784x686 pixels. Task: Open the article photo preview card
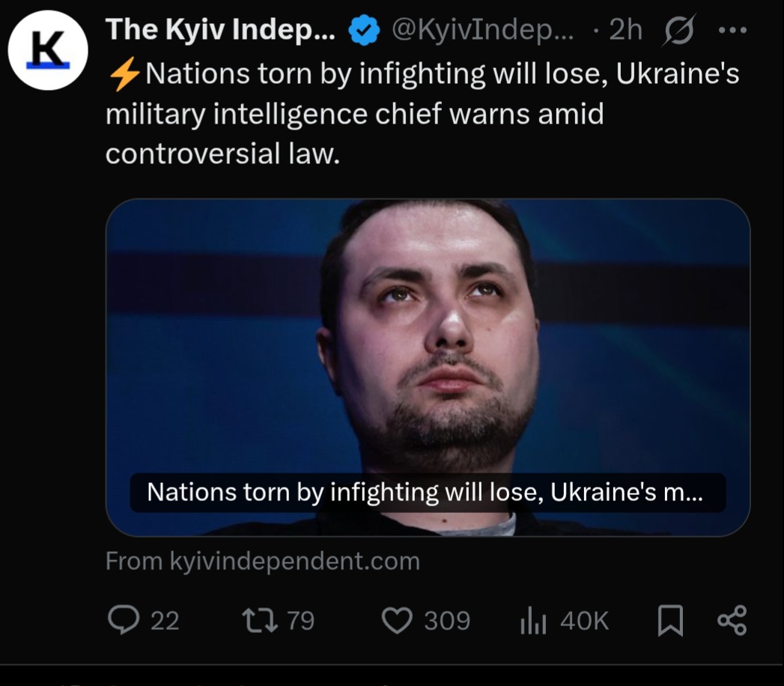(428, 337)
